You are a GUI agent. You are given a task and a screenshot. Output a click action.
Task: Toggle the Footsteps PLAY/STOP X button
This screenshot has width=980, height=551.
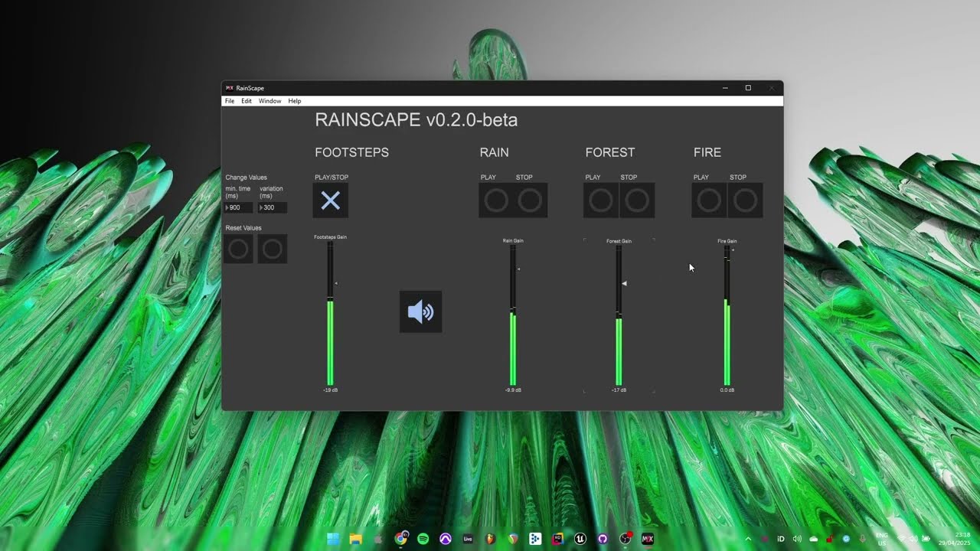tap(331, 201)
